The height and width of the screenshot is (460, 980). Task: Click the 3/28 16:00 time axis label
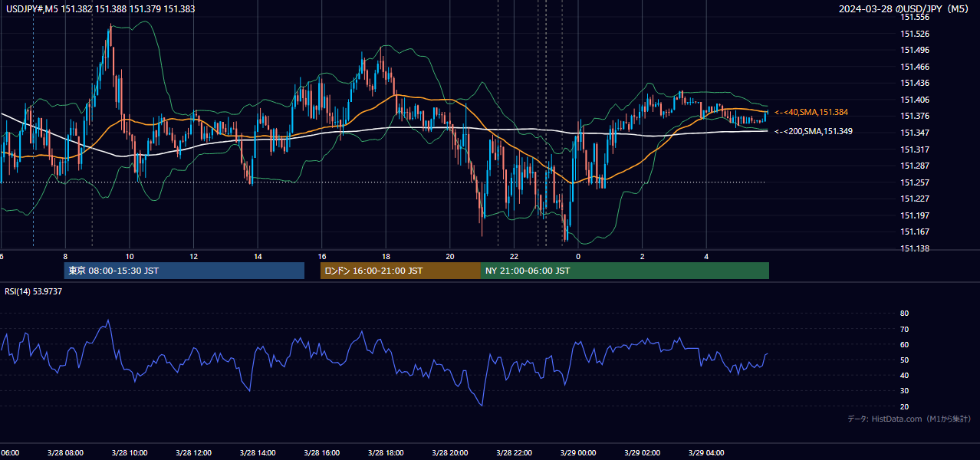coord(322,453)
